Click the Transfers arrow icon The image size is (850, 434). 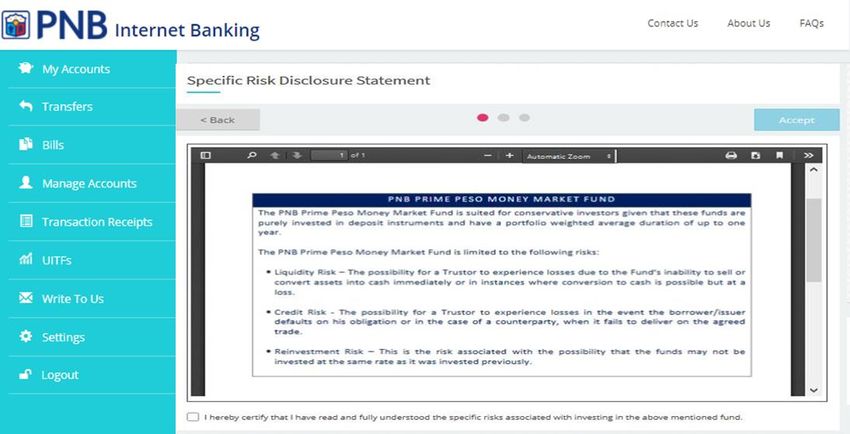(25, 106)
